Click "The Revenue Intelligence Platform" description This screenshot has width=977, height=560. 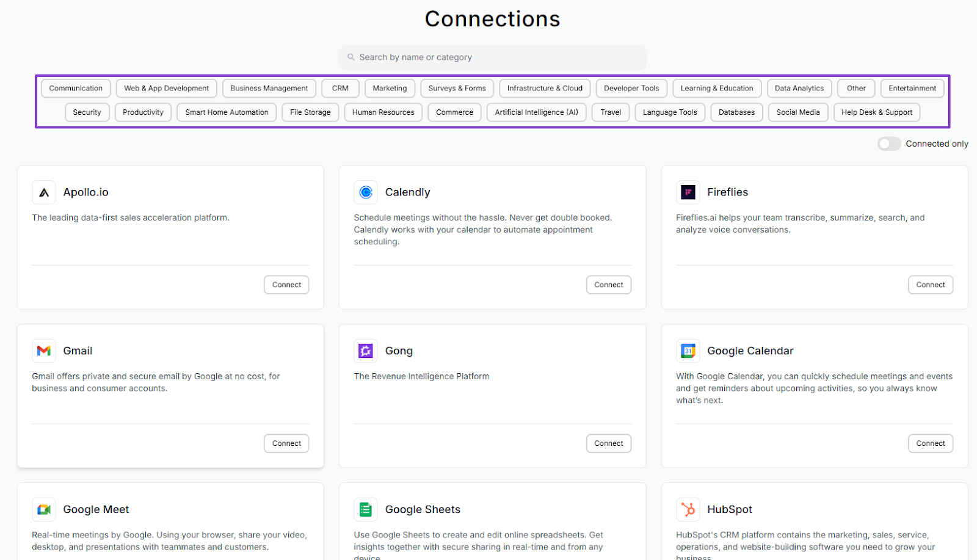421,377
